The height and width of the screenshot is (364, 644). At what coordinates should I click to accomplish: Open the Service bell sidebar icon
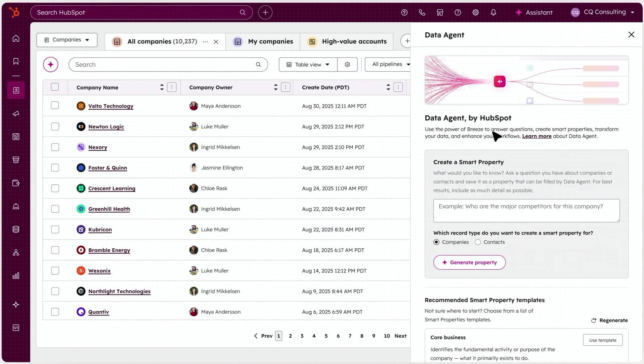16,206
